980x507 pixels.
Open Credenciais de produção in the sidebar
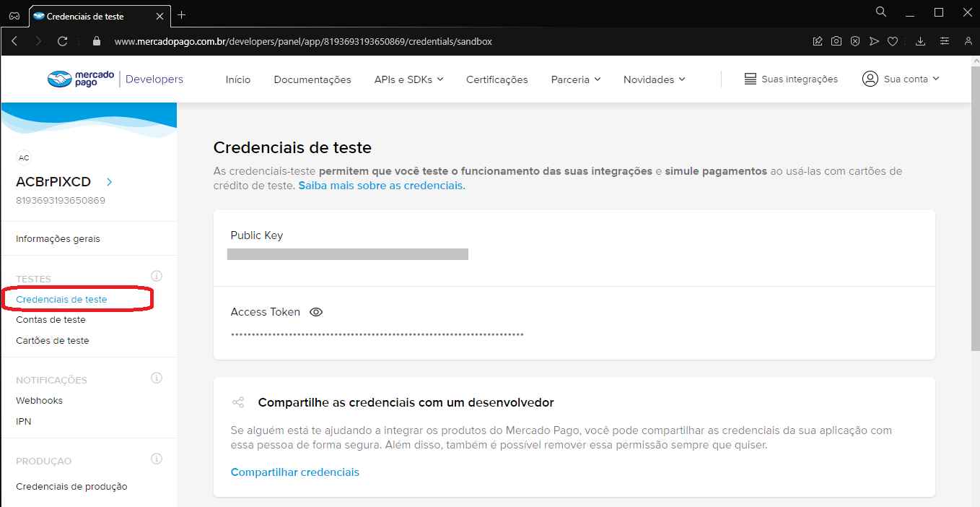coord(71,486)
